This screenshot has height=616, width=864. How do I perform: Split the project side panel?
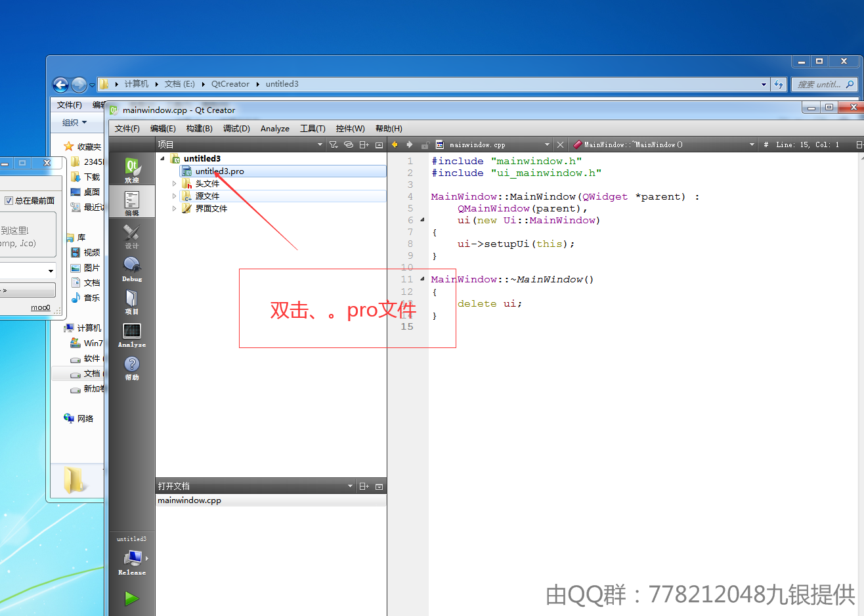point(364,144)
